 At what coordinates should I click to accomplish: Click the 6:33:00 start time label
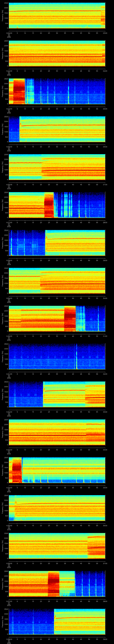pyautogui.click(x=9, y=450)
